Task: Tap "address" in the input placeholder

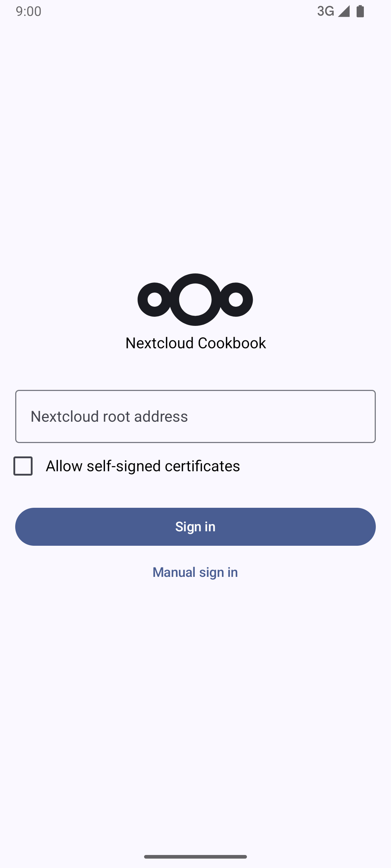Action: coord(161,416)
